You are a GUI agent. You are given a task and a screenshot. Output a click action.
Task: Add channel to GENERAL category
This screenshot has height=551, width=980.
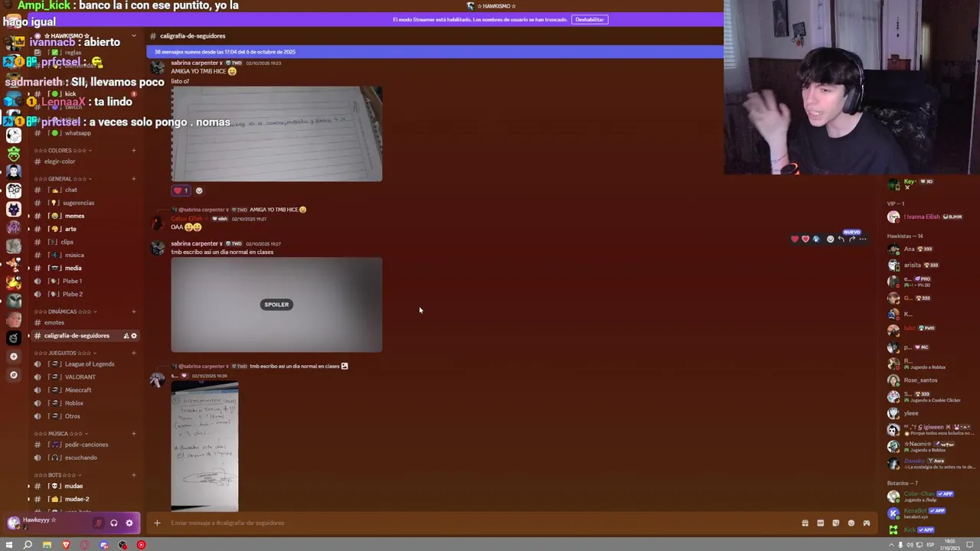click(x=134, y=179)
